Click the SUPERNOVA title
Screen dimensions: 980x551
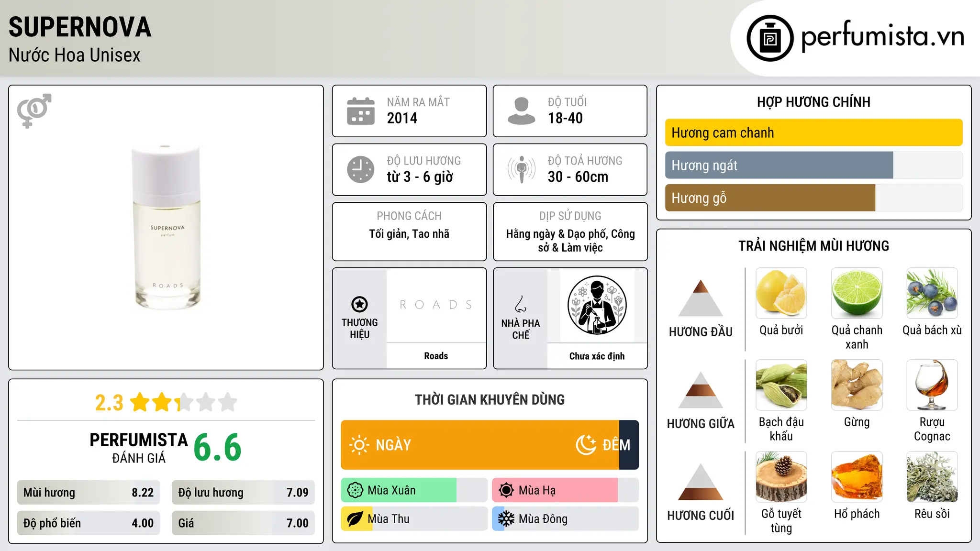80,27
